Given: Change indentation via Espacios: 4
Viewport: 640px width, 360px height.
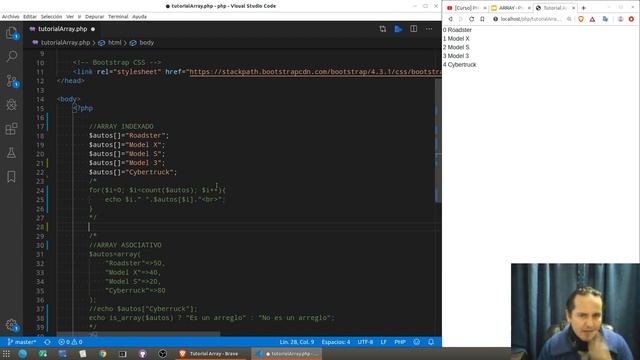Looking at the screenshot, I should [x=336, y=342].
